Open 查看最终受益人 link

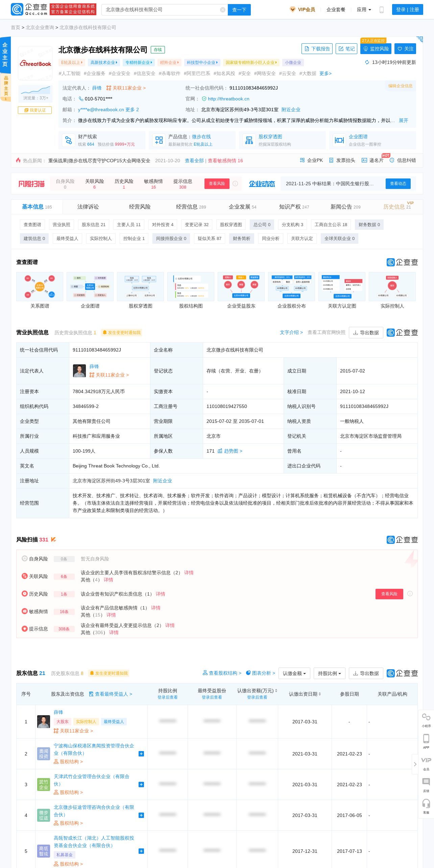111,694
